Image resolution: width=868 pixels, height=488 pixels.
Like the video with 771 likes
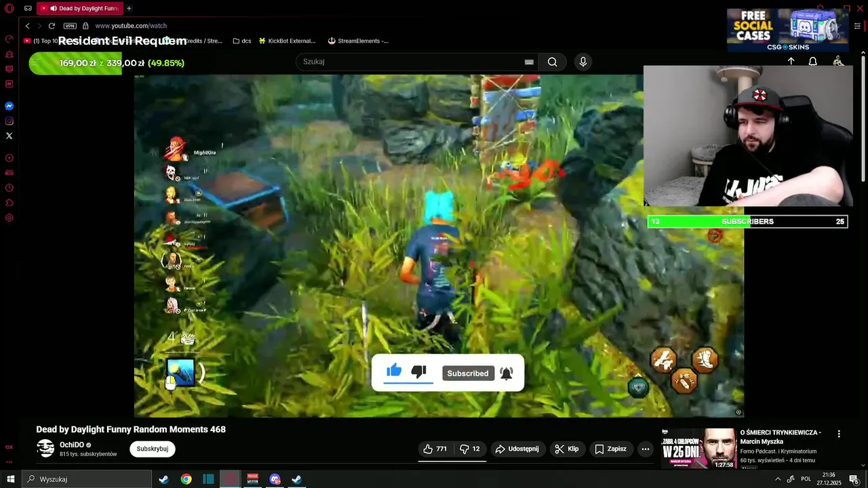[435, 449]
